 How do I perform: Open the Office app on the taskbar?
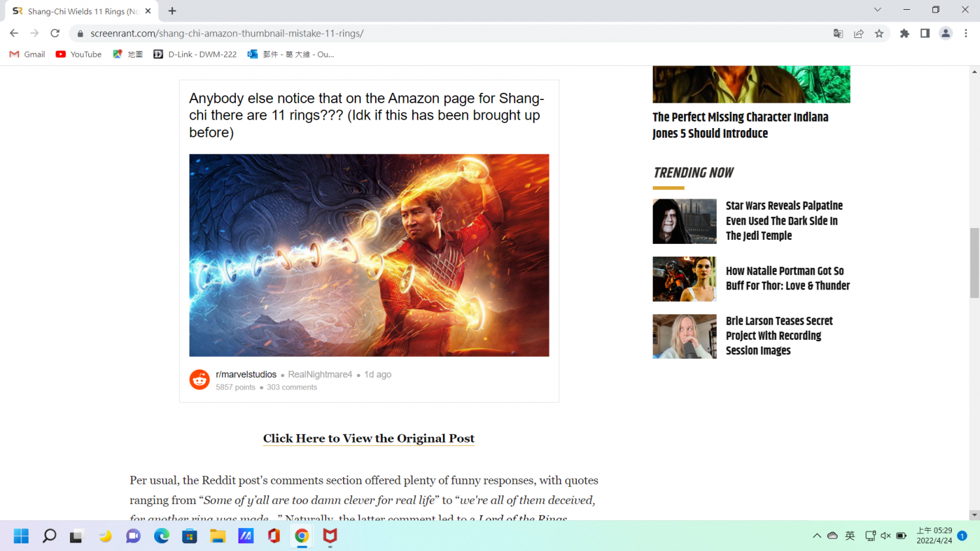(274, 536)
